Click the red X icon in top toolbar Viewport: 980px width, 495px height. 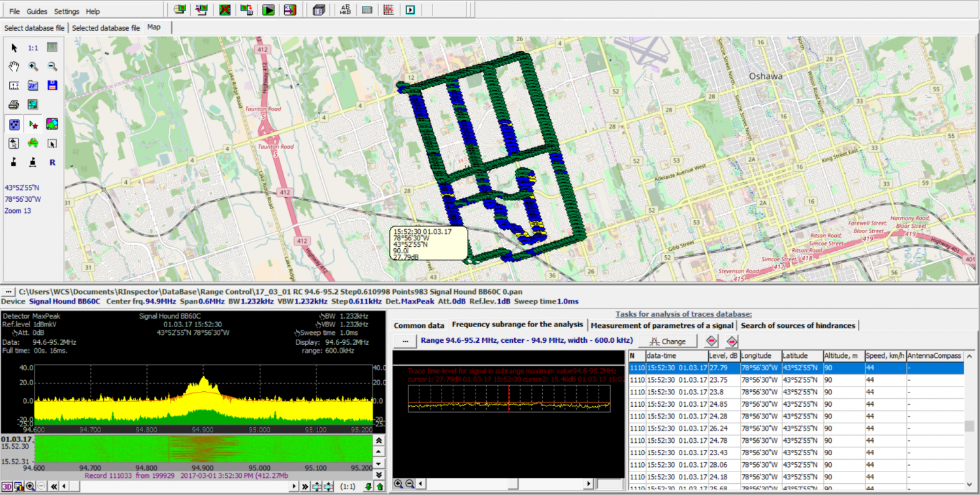pyautogui.click(x=225, y=10)
